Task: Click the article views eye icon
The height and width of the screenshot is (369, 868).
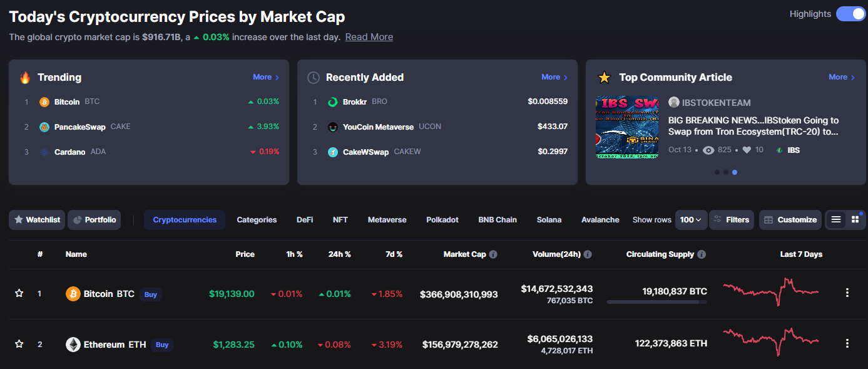Action: tap(708, 150)
